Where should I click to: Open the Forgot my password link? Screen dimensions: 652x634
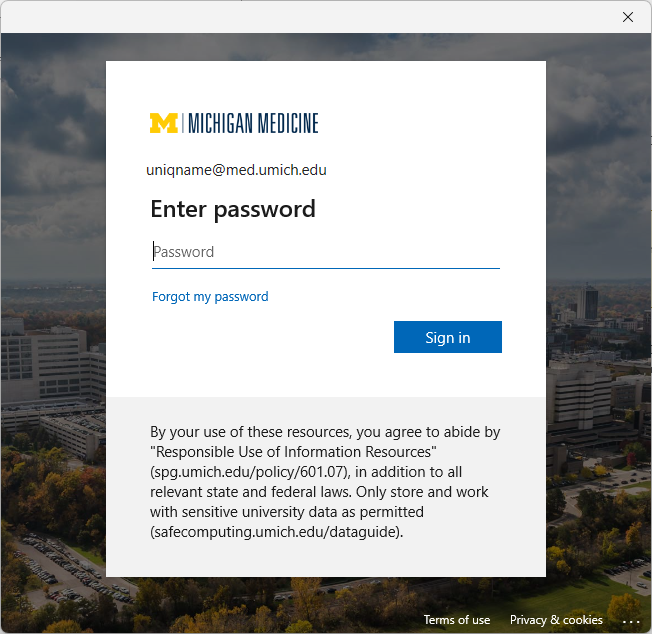point(210,297)
